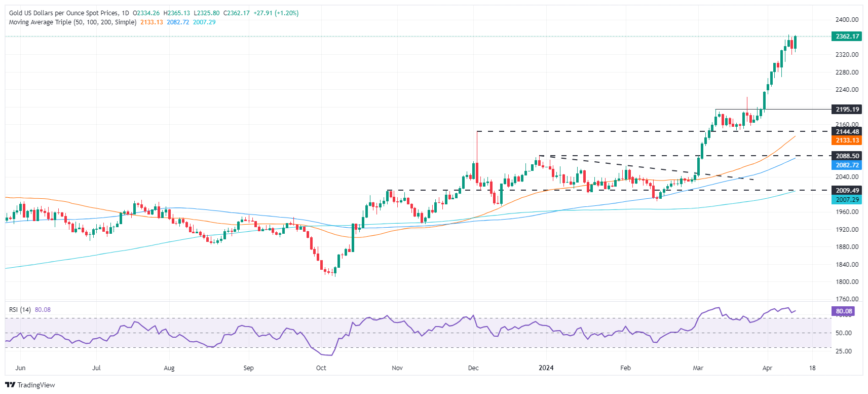Select the 2195.19 horizontal line price label
The width and height of the screenshot is (868, 394).
847,110
